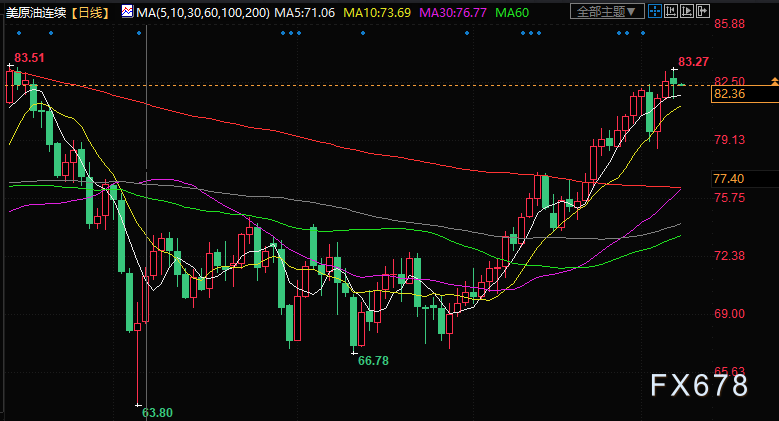Click the 79.13 axis price label
779x421 pixels.
pyautogui.click(x=729, y=140)
